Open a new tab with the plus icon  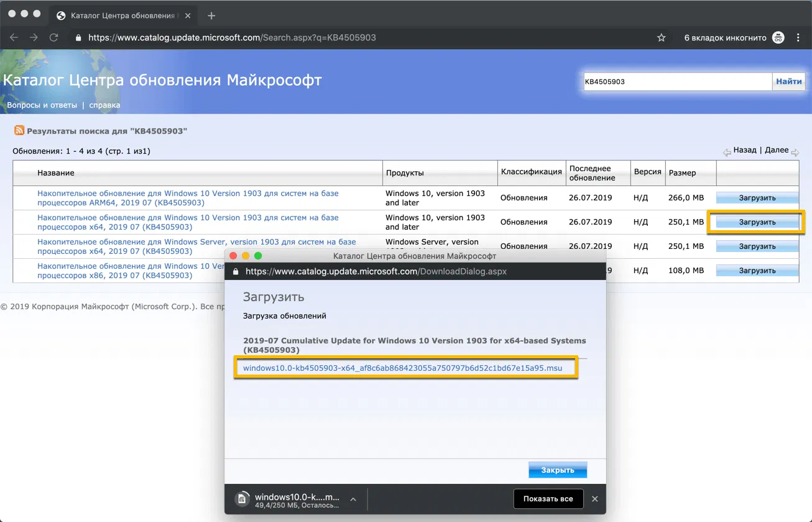(211, 16)
